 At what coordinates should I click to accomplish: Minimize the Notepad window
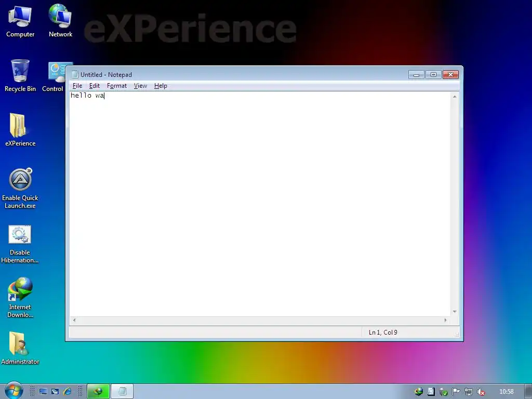(416, 75)
